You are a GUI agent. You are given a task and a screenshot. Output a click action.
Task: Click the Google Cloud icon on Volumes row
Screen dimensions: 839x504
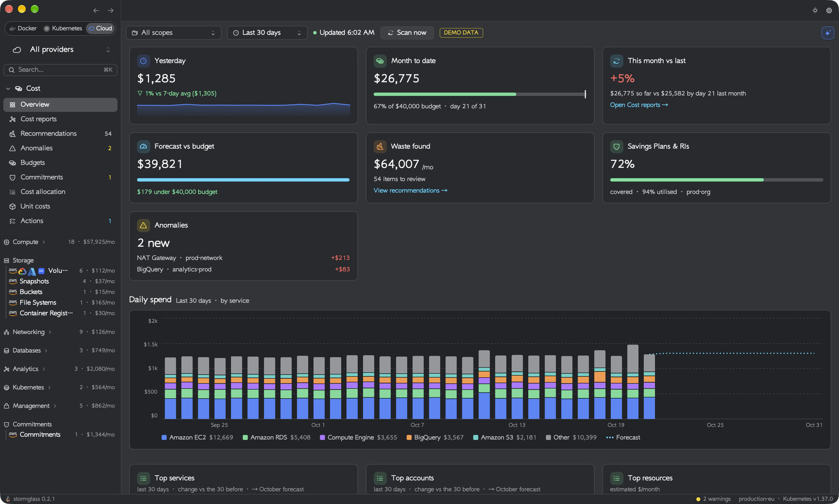coord(22,271)
